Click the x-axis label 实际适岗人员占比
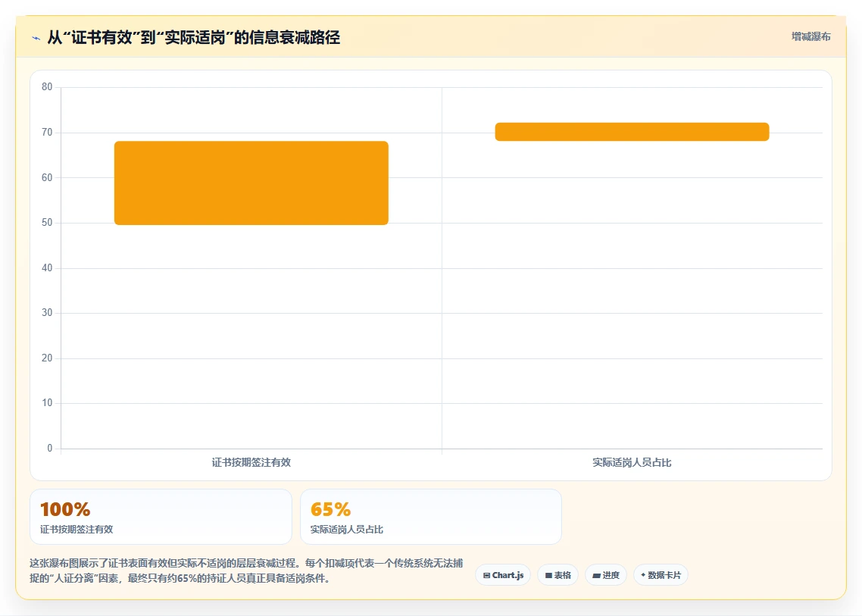Viewport: 862px width, 616px height. 632,462
